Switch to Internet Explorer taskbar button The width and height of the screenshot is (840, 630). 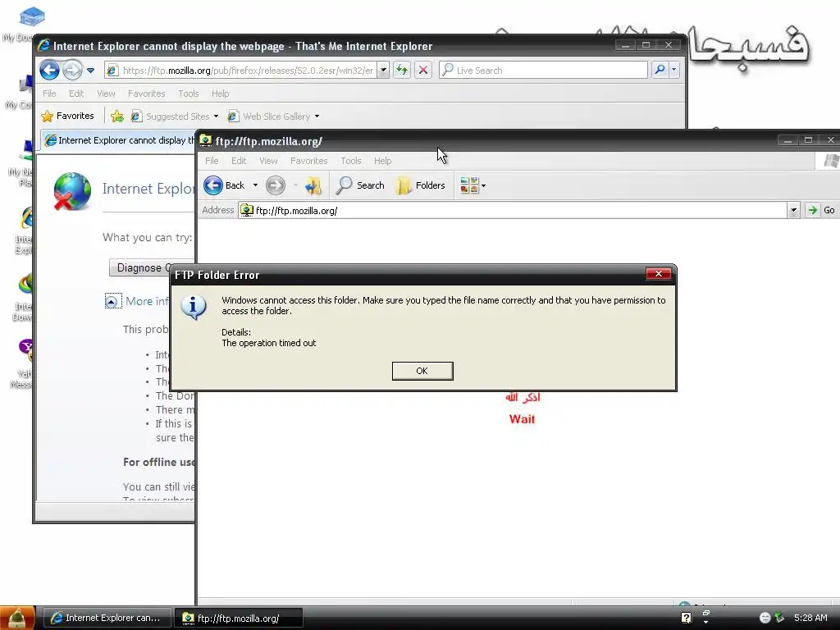pos(107,618)
